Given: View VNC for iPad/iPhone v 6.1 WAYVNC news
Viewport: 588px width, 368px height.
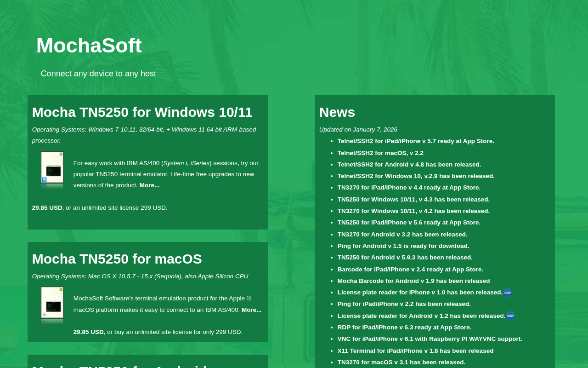Looking at the screenshot, I should coord(429,339).
